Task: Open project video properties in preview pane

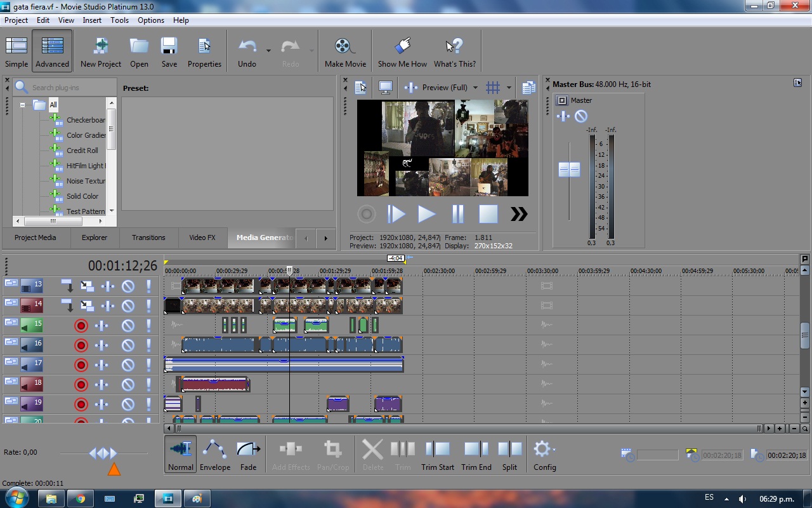Action: pos(361,88)
